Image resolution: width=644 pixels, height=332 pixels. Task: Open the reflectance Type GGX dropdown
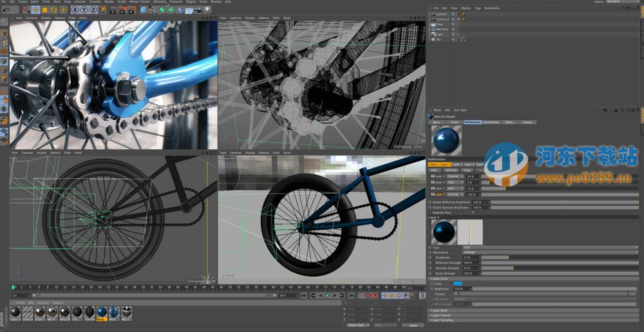[551, 248]
